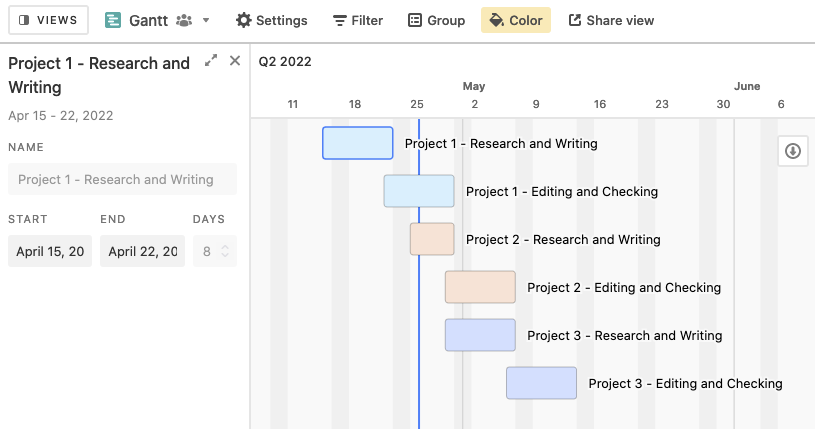Click the green Gantt view icon
Image resolution: width=815 pixels, height=429 pixels.
[113, 20]
